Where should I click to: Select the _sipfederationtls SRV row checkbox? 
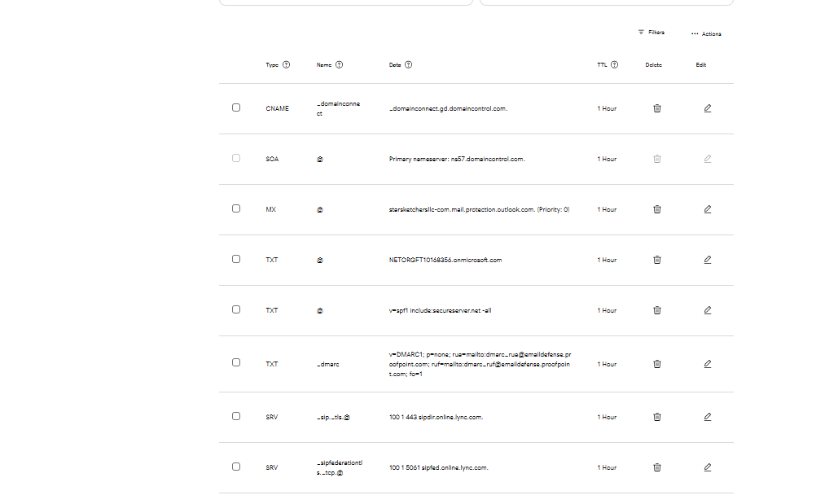click(x=236, y=467)
